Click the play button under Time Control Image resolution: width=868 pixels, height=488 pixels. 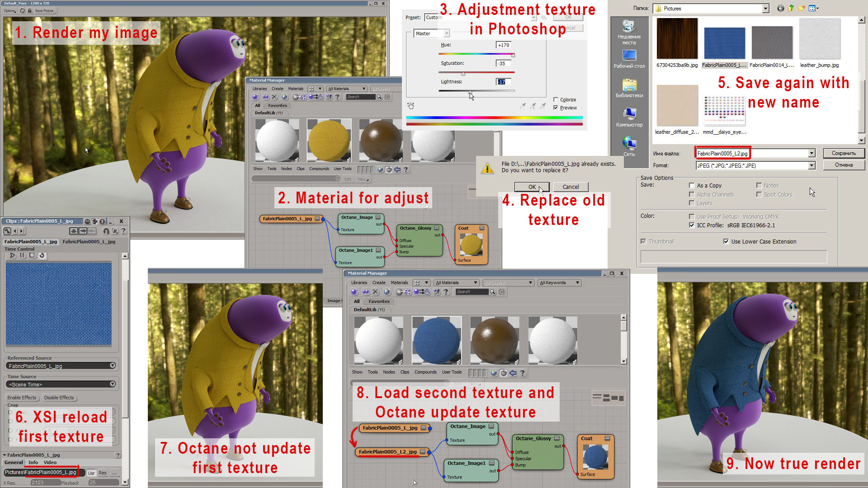point(13,256)
